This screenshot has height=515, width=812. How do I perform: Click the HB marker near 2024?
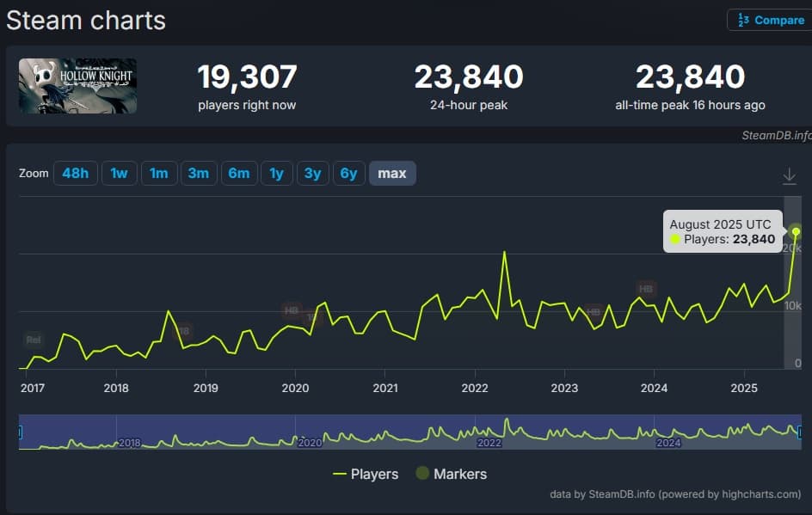pos(645,290)
